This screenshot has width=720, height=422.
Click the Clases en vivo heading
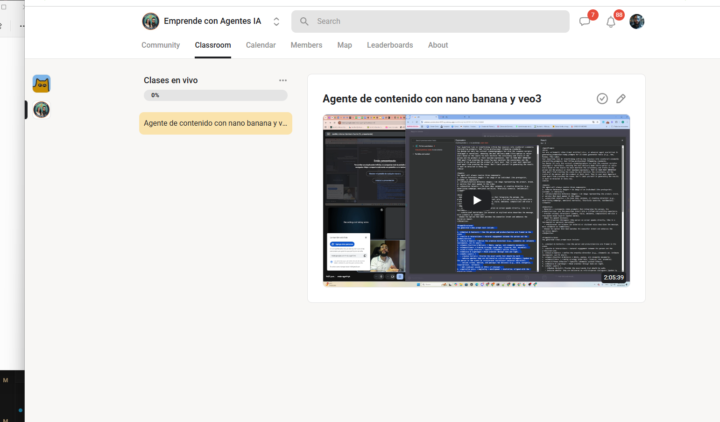(x=171, y=80)
